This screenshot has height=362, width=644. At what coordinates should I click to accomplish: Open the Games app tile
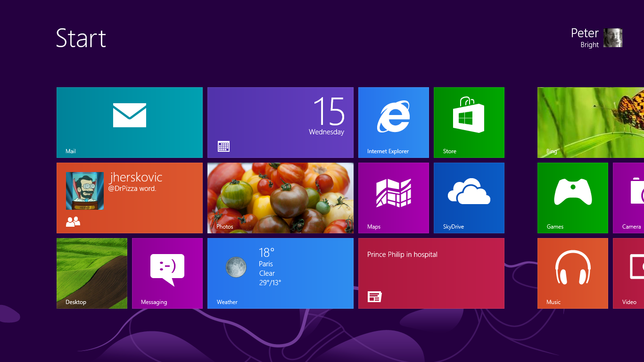[572, 198]
